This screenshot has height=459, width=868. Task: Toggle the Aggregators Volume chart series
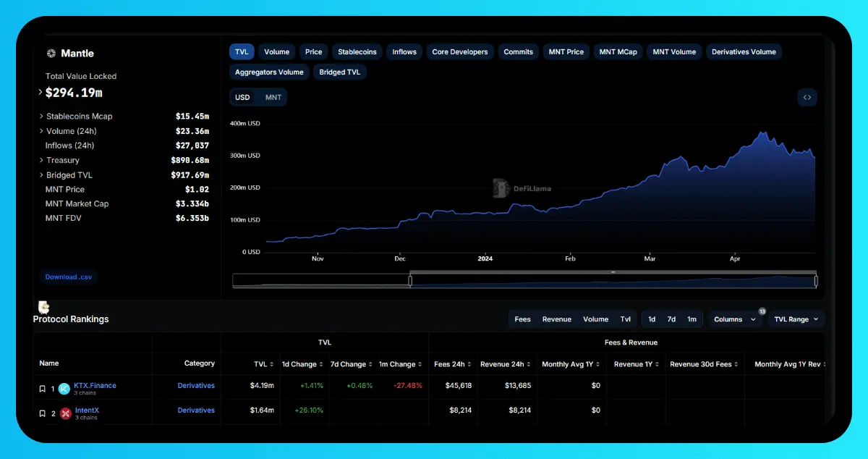(269, 72)
